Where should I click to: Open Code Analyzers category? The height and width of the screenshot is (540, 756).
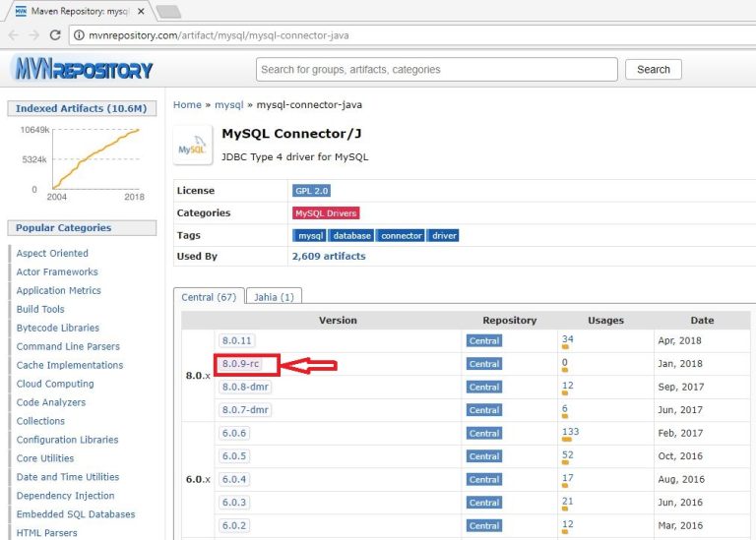click(x=50, y=402)
